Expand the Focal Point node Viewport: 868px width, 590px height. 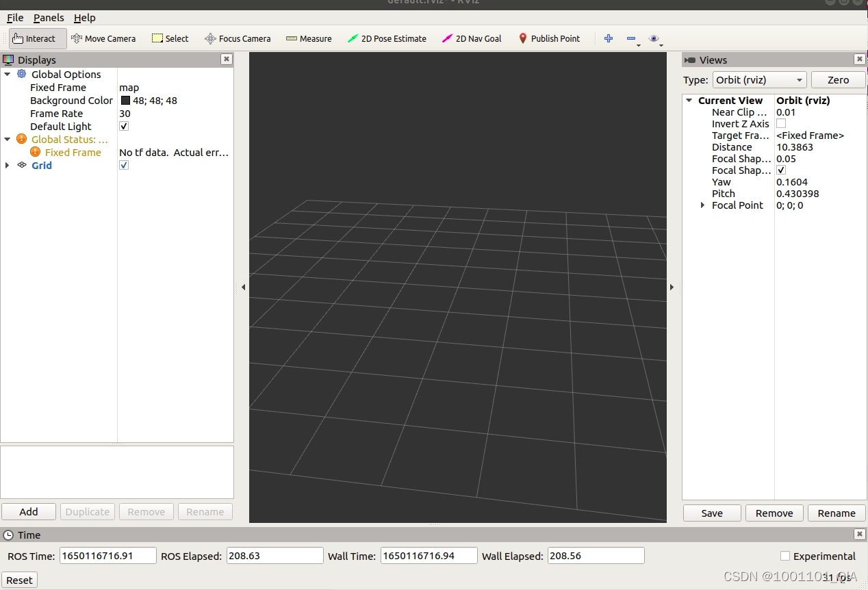[x=702, y=205]
